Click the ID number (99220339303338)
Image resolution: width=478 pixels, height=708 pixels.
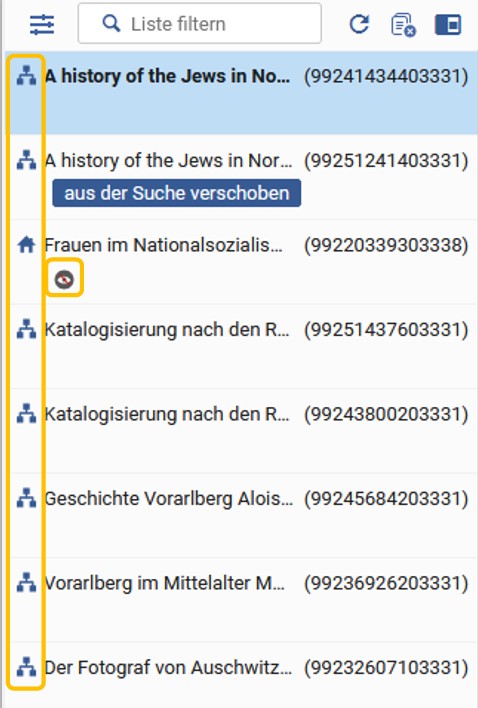point(386,245)
